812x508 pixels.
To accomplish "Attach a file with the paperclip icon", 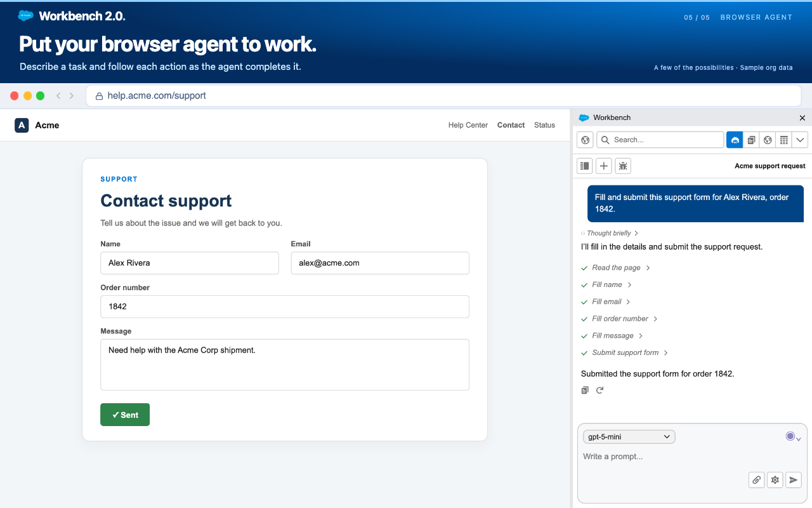I will point(756,480).
